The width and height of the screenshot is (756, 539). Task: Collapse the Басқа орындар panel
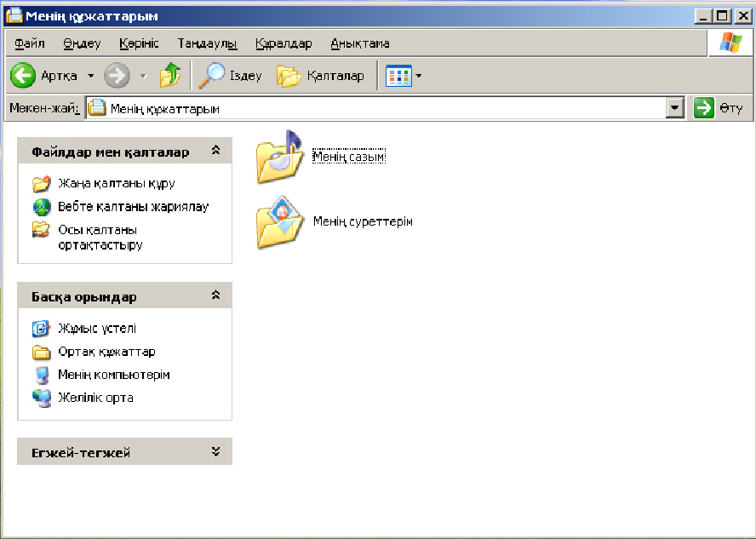(x=216, y=295)
